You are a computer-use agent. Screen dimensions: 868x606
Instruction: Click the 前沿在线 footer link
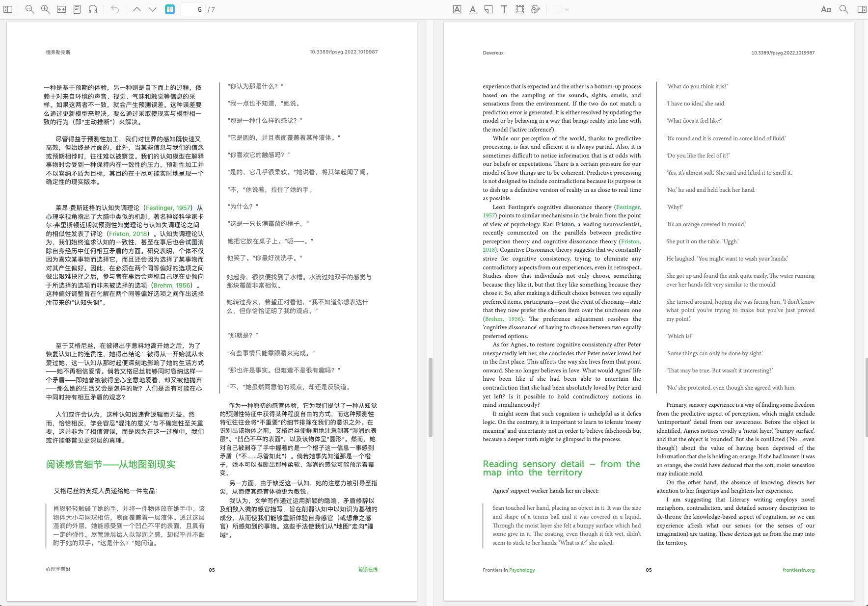click(x=368, y=570)
